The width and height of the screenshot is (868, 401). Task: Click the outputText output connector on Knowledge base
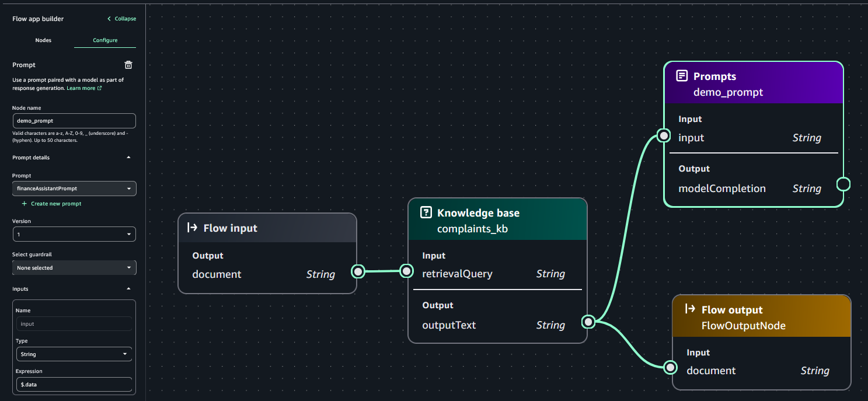(x=588, y=322)
